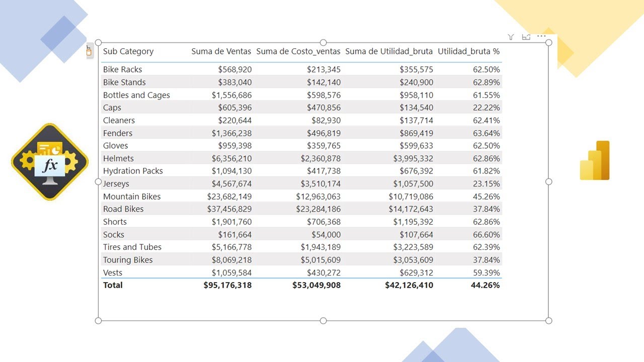Click the focus mode icon

coord(526,37)
